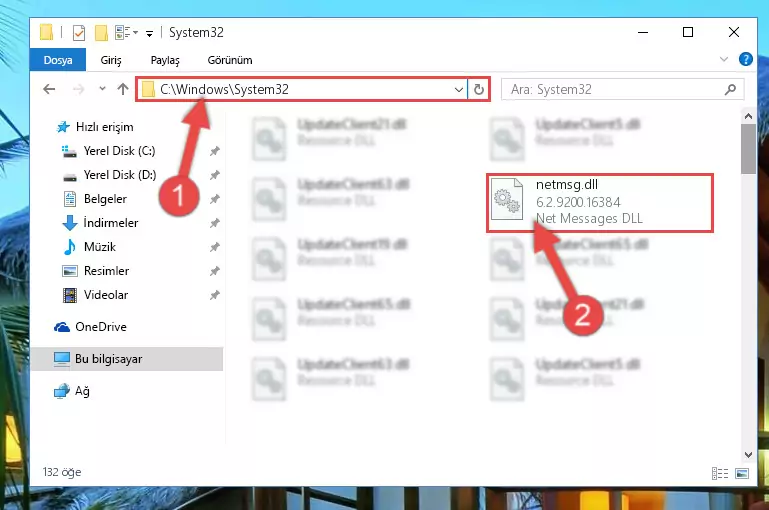The image size is (769, 510).
Task: Open Yerel Disk (C:) in sidebar
Action: pos(119,151)
